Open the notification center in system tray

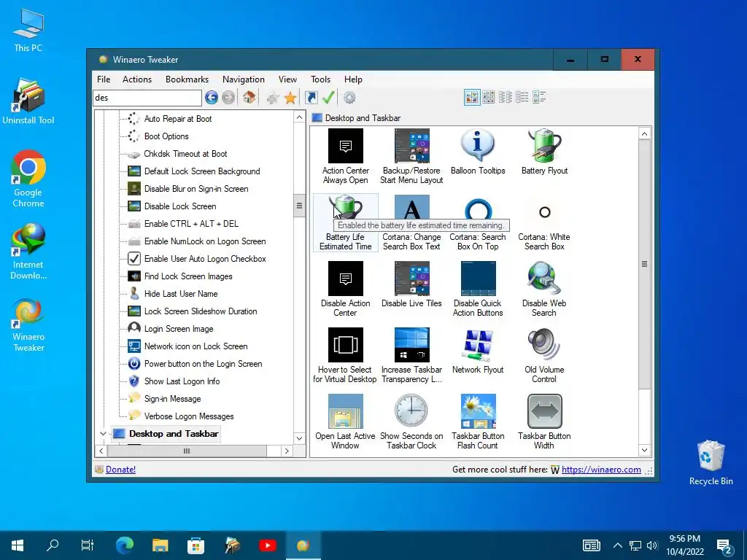[724, 545]
